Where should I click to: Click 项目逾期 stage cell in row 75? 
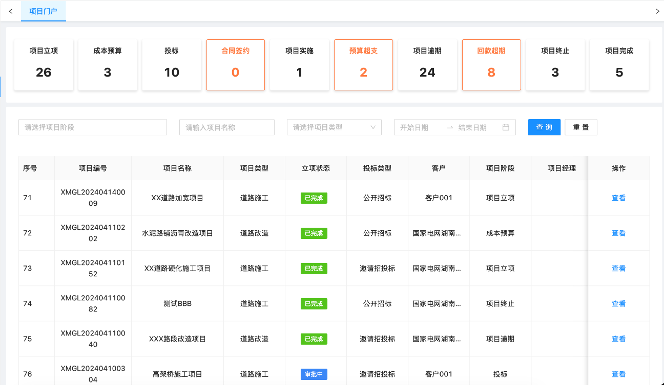pos(500,339)
